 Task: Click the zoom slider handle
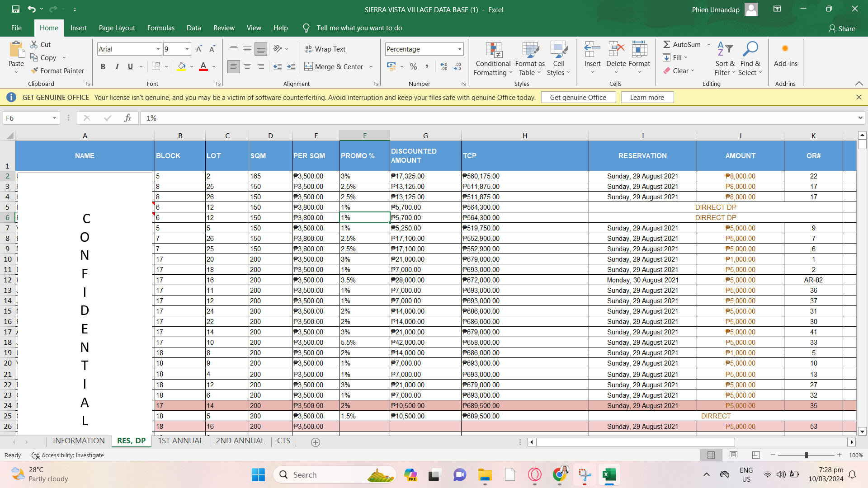coord(806,455)
